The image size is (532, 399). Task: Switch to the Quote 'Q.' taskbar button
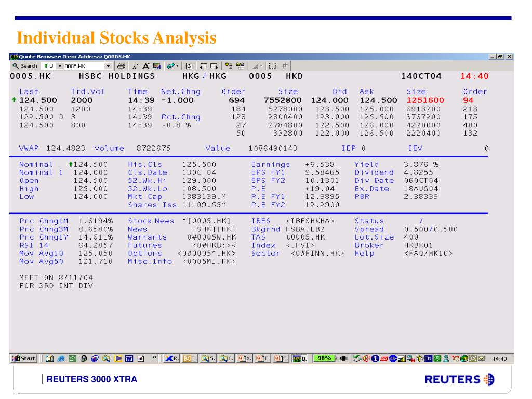[x=300, y=358]
